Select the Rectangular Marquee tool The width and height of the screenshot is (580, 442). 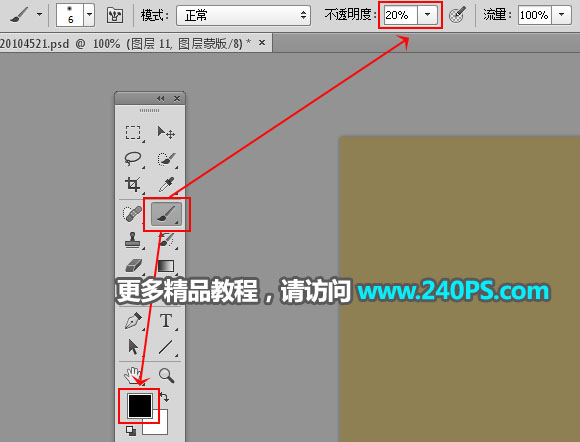[x=133, y=132]
